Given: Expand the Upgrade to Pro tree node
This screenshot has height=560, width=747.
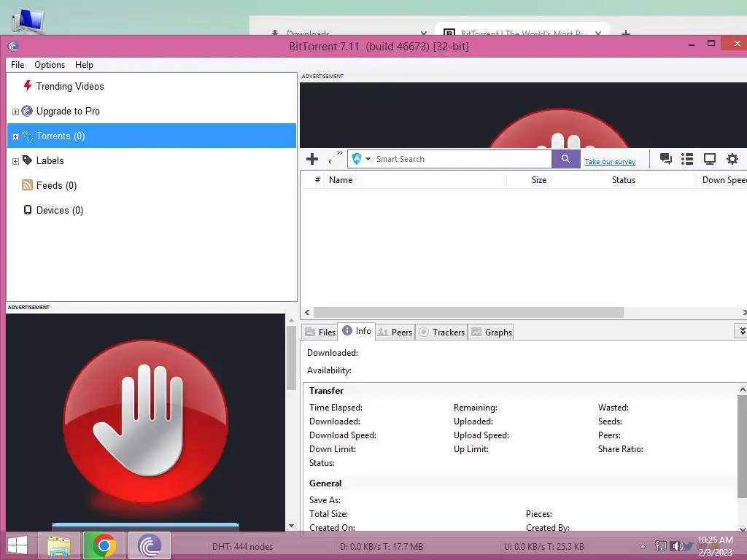Looking at the screenshot, I should point(15,112).
